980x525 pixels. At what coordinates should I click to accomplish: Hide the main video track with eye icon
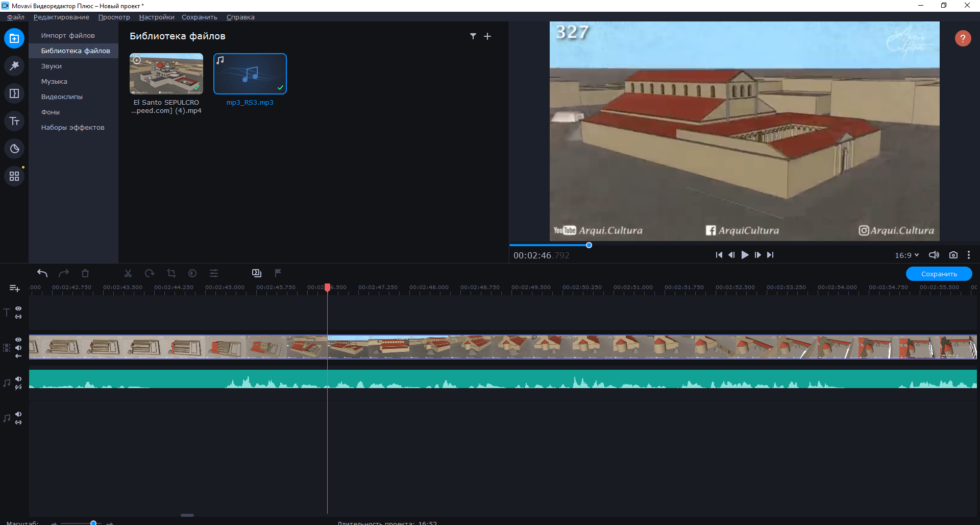18,340
